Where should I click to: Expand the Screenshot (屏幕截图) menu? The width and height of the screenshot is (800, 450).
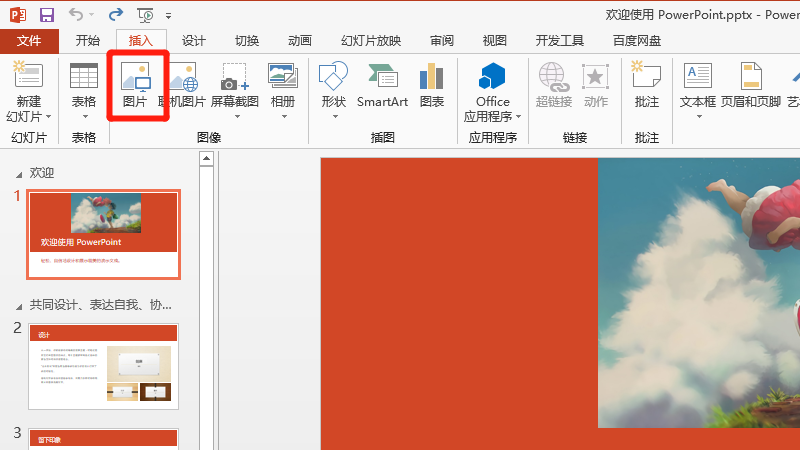[x=234, y=115]
